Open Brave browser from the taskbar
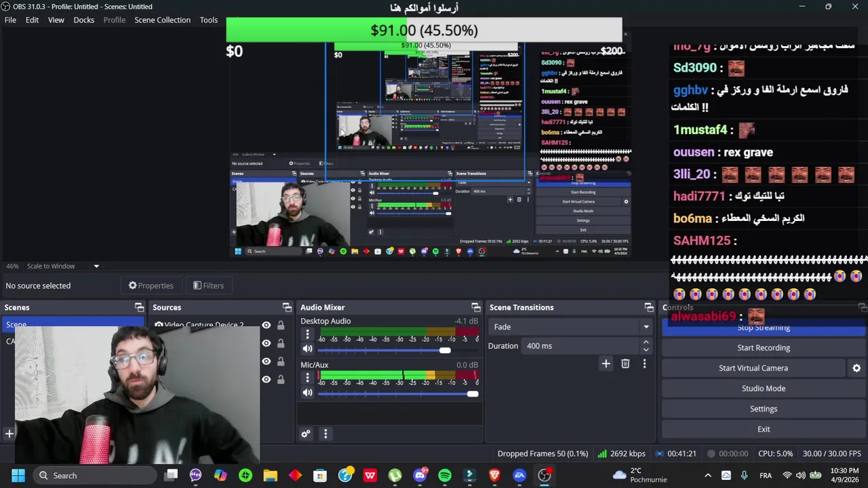Screen dimensions: 868x488 tap(494, 475)
